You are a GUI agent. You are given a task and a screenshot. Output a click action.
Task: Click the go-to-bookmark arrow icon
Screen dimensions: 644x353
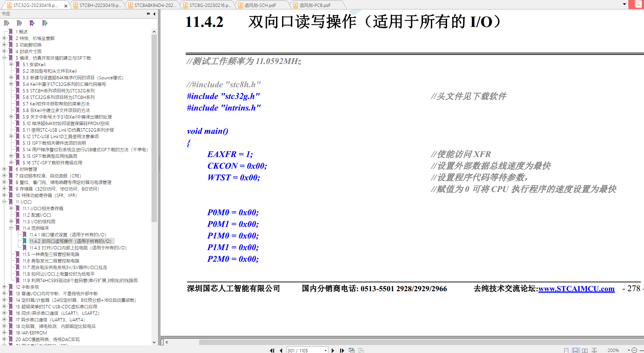(x=32, y=23)
